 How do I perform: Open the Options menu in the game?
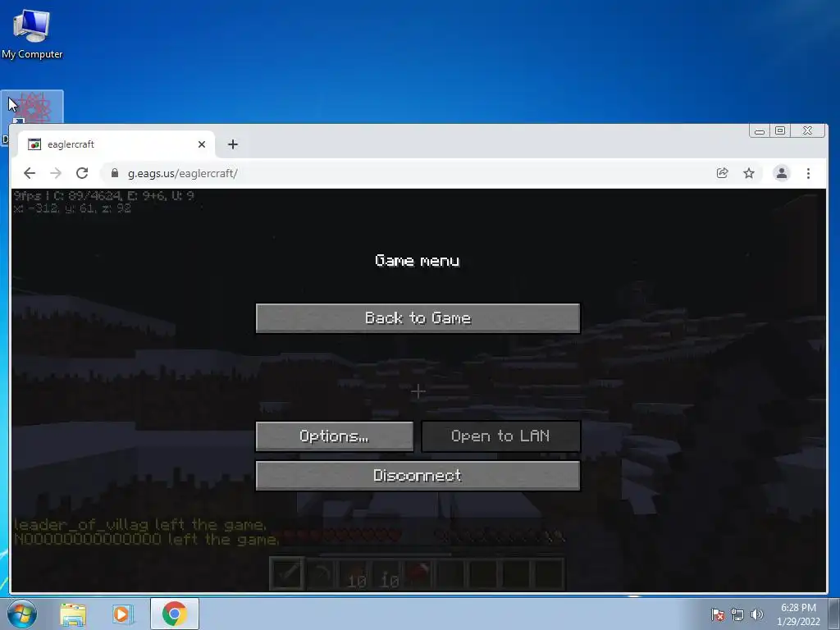tap(335, 436)
